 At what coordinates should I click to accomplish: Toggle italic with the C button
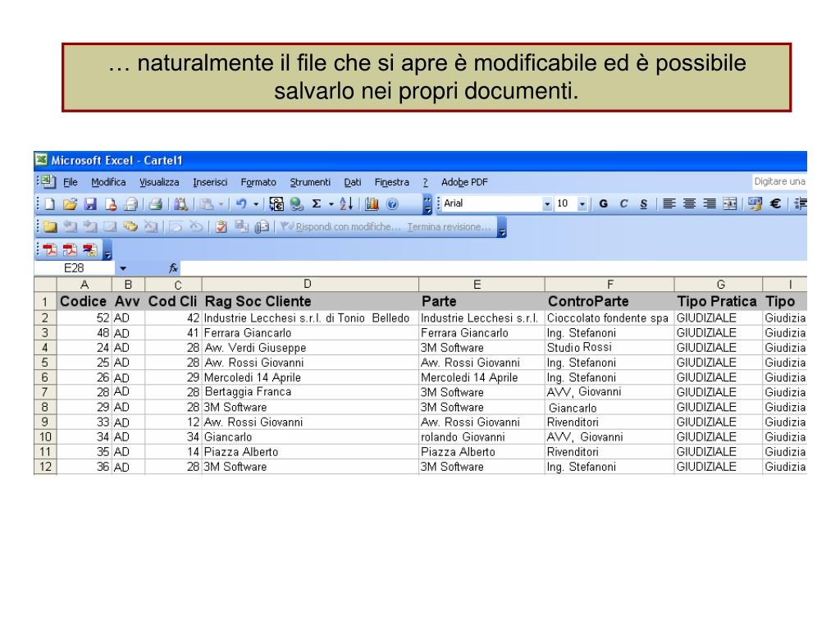[x=623, y=204]
